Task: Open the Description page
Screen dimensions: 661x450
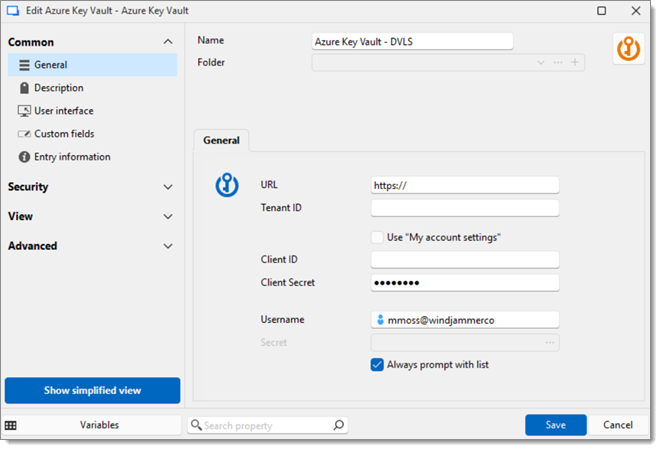Action: click(x=92, y=88)
